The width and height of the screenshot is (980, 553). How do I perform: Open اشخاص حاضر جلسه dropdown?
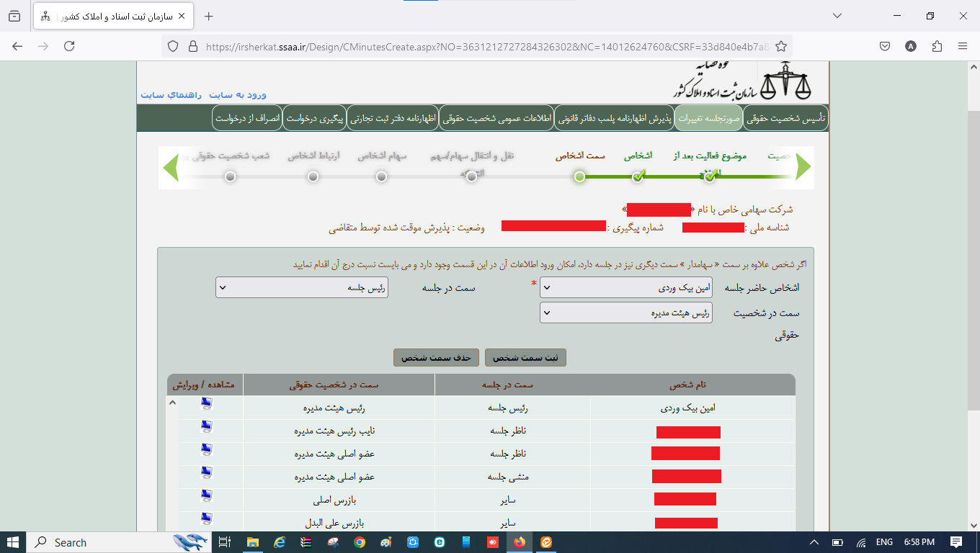click(625, 287)
